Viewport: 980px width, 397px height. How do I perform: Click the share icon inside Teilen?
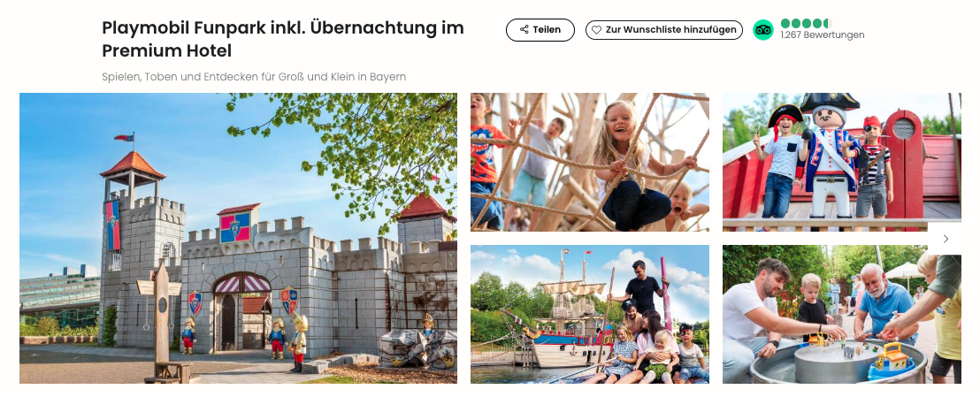[524, 30]
